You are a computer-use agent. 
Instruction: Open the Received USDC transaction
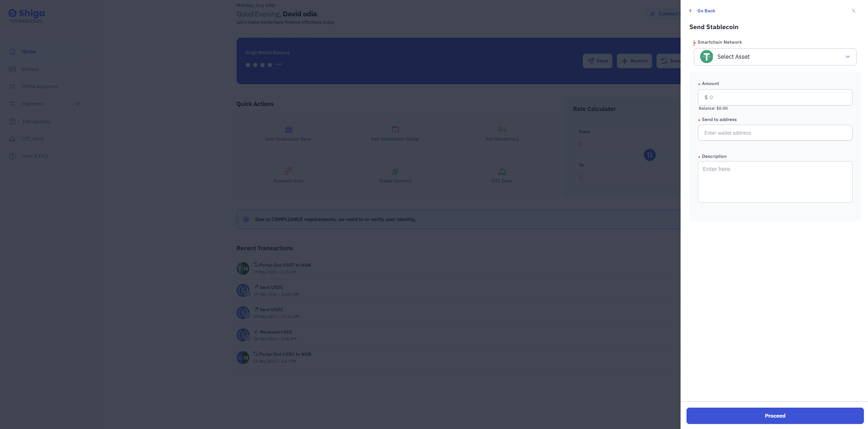pyautogui.click(x=459, y=335)
